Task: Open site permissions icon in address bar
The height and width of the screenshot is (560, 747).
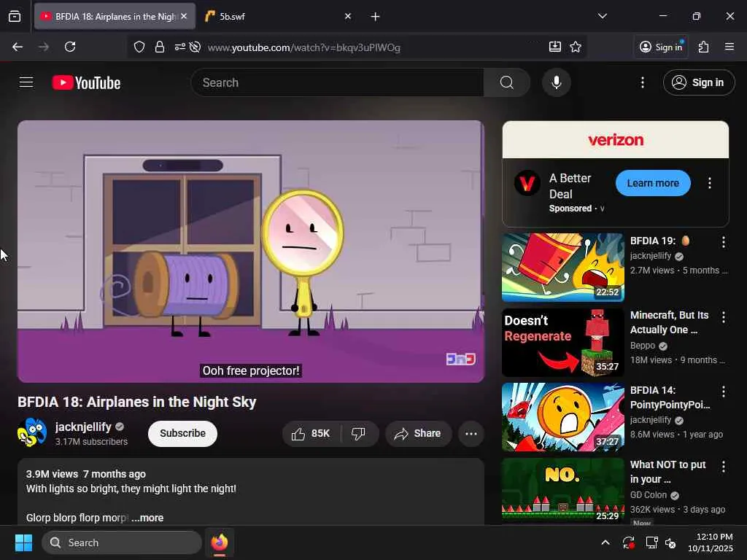Action: [x=179, y=47]
